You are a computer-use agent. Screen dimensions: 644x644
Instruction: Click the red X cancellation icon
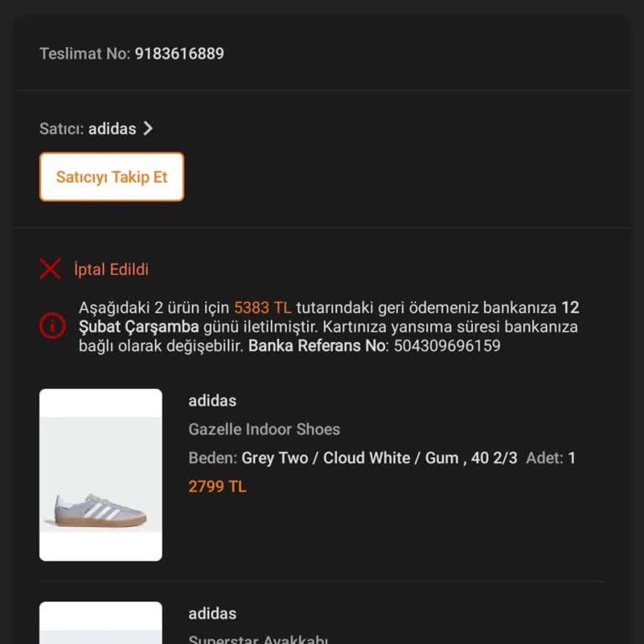pyautogui.click(x=50, y=269)
